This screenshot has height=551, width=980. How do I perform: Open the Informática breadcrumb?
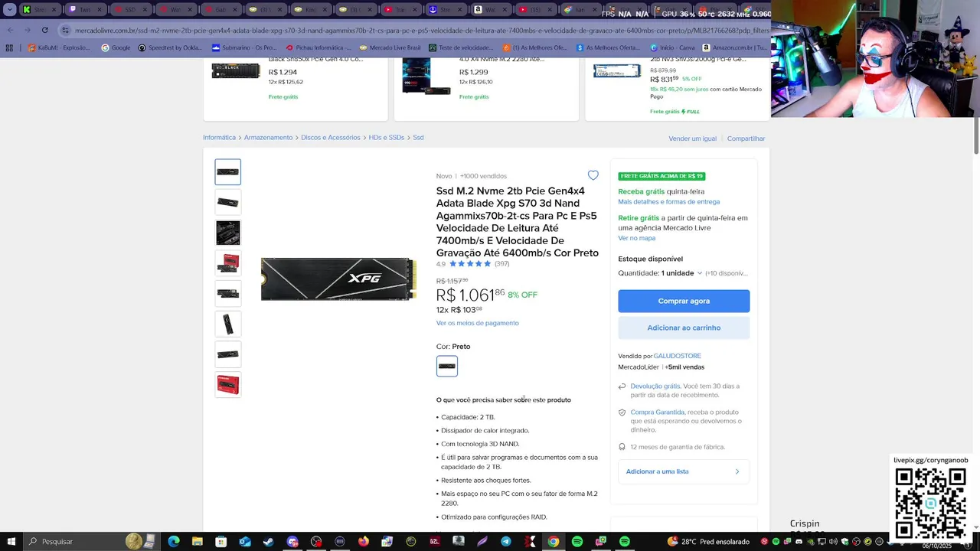(219, 138)
